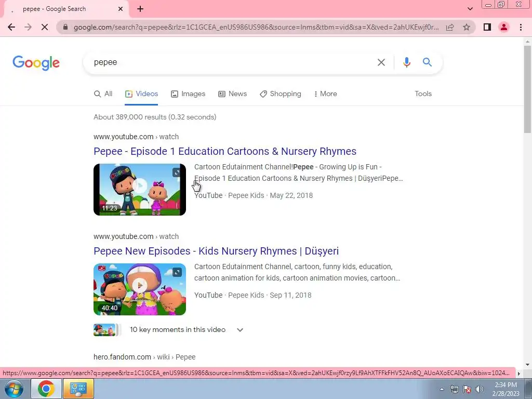The width and height of the screenshot is (532, 399).
Task: Open the clock showing 2:34 PM
Action: [x=506, y=389]
